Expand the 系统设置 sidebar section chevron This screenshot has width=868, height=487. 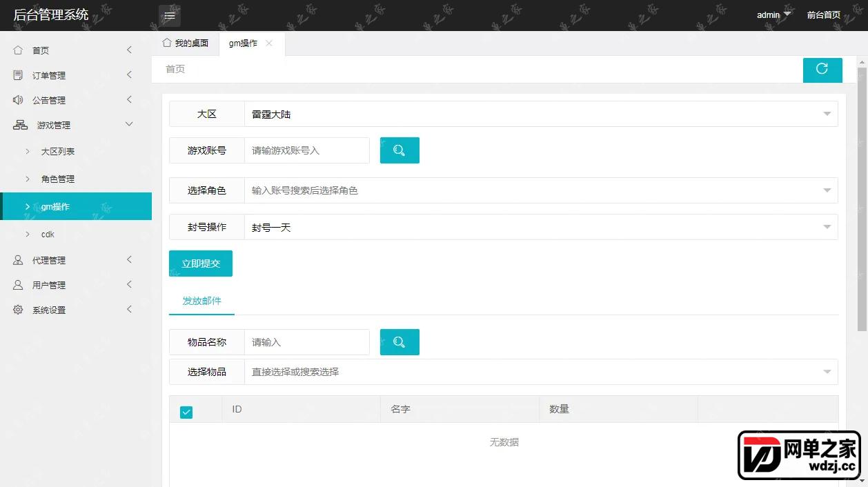click(129, 309)
